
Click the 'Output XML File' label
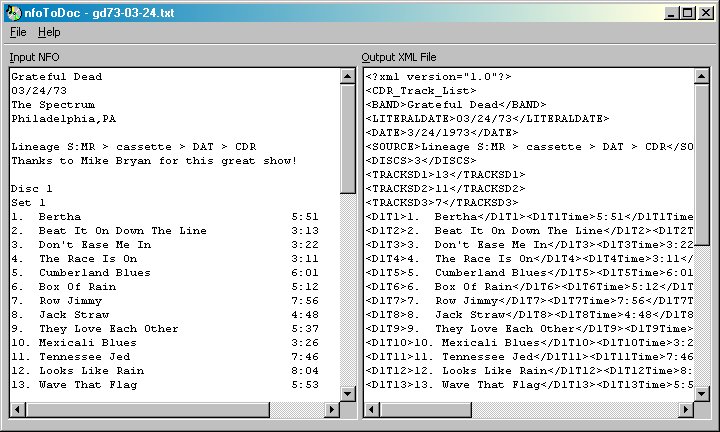pos(399,57)
